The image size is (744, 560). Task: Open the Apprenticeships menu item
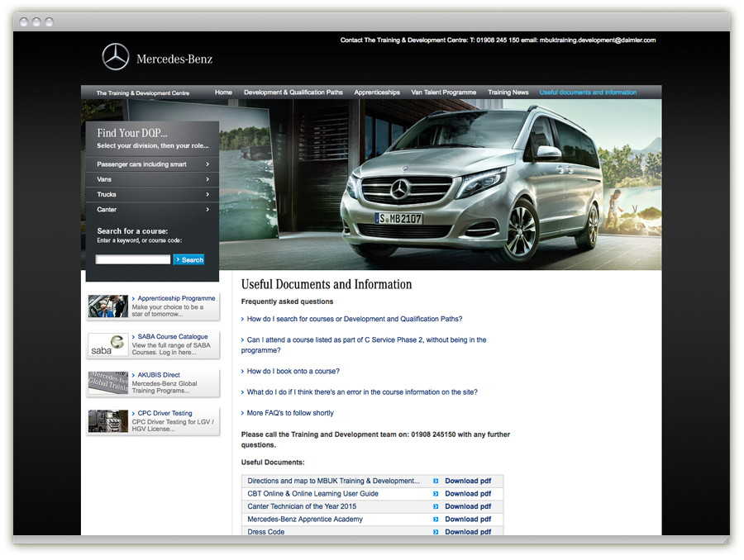click(377, 93)
